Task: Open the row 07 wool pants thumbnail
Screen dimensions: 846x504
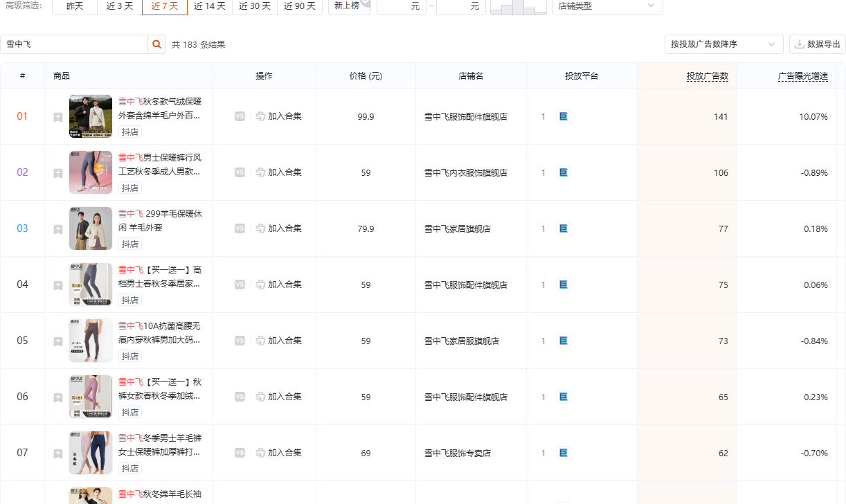Action: [91, 453]
